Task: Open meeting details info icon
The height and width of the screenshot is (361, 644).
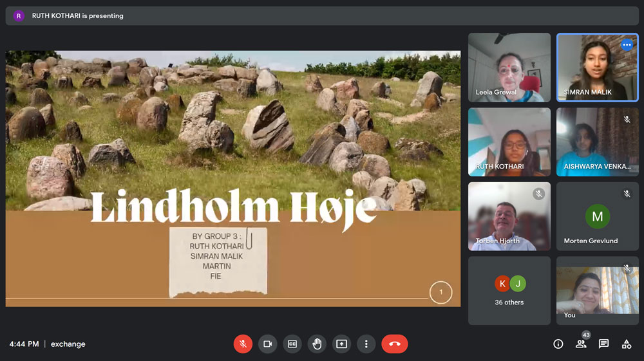Action: tap(558, 344)
